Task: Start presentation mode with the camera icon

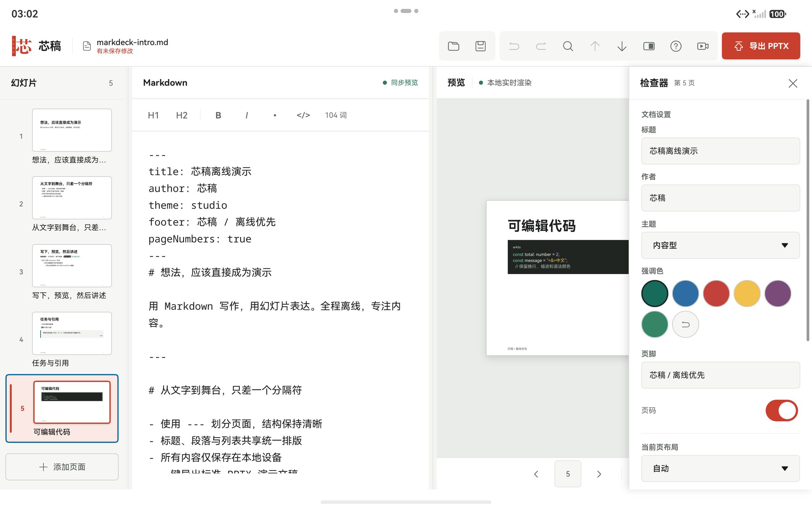Action: click(703, 46)
